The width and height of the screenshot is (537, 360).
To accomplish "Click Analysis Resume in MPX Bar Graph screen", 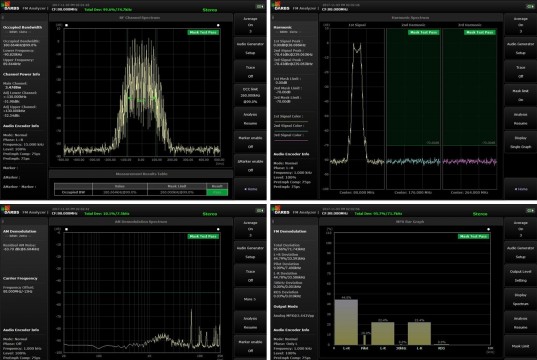I will click(x=521, y=323).
